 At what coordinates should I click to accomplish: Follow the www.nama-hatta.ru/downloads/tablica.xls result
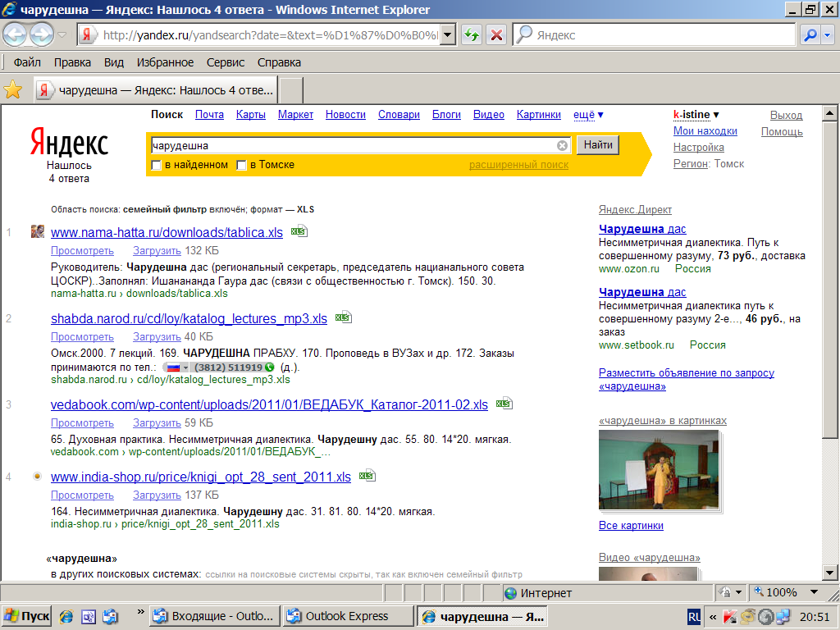tap(167, 232)
